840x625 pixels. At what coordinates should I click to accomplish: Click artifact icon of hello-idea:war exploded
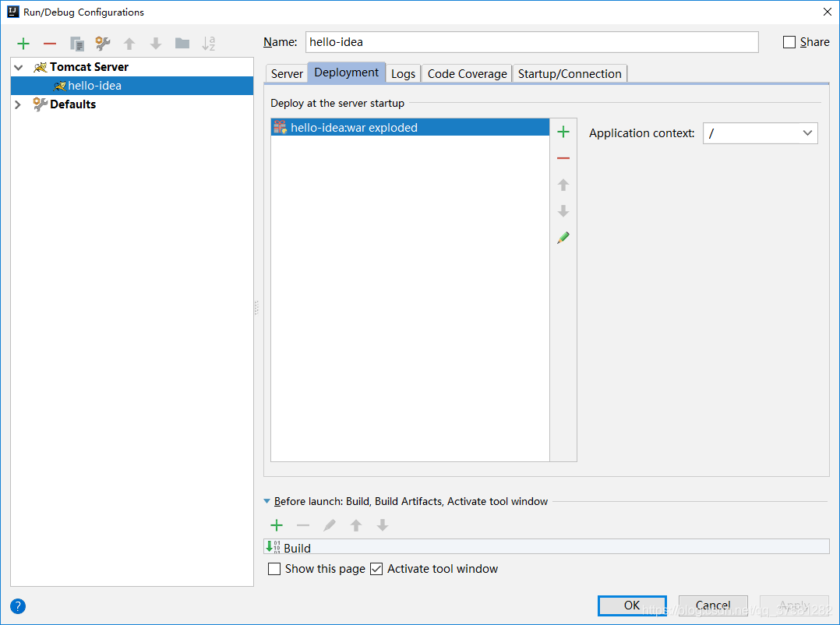click(281, 127)
